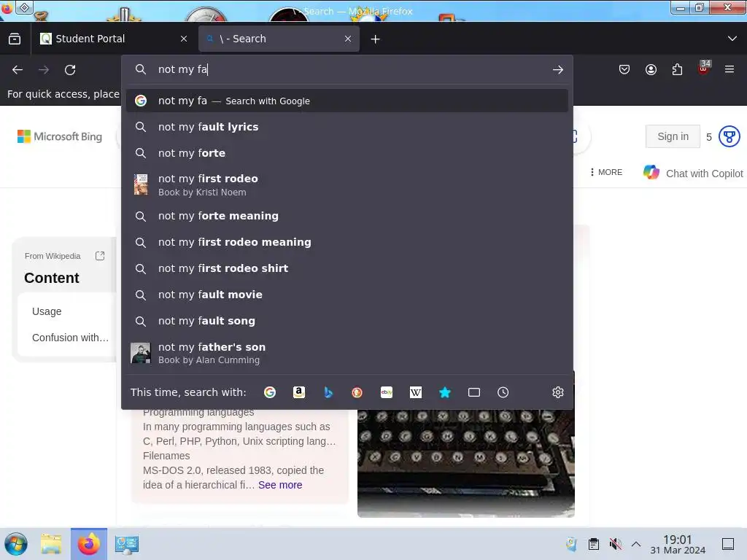Click the See more link
The width and height of the screenshot is (747, 560).
pos(280,485)
